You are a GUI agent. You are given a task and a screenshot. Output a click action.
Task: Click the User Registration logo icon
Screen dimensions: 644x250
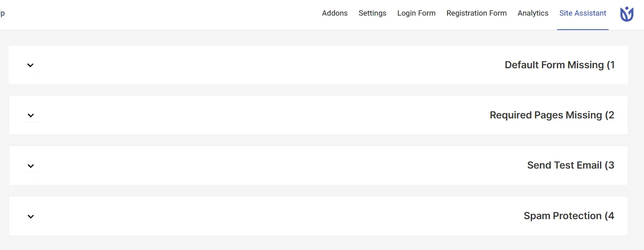tap(627, 14)
